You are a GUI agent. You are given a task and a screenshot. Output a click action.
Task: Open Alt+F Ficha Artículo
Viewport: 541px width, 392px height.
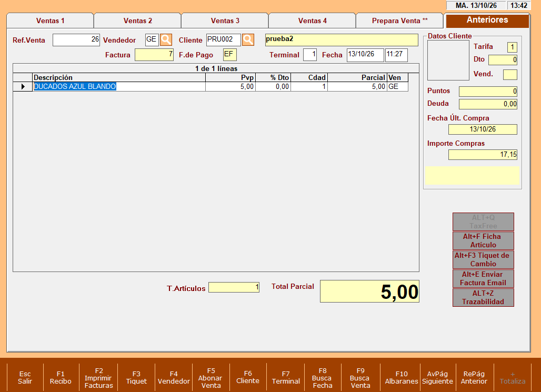[483, 240]
